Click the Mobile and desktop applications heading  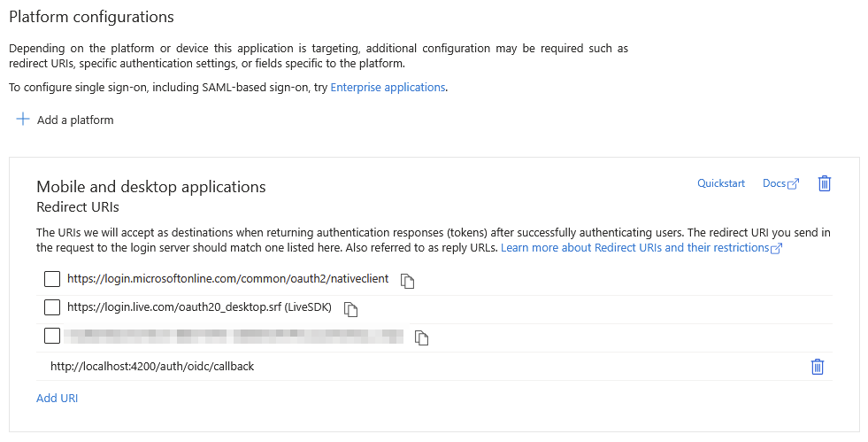pos(151,187)
